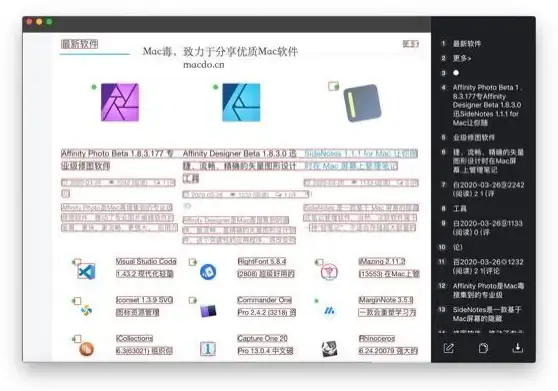Select result row 12 Affinity Photo是Mac毒

pos(488,290)
